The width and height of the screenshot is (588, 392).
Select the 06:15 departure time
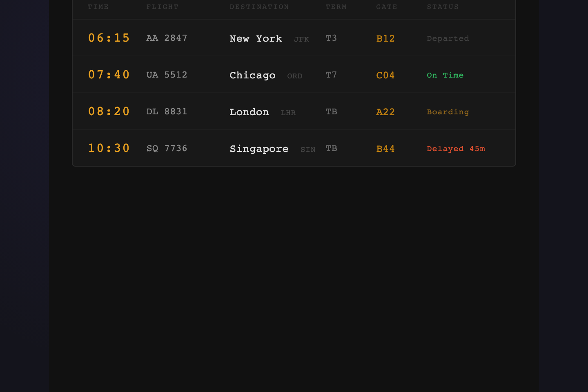109,38
